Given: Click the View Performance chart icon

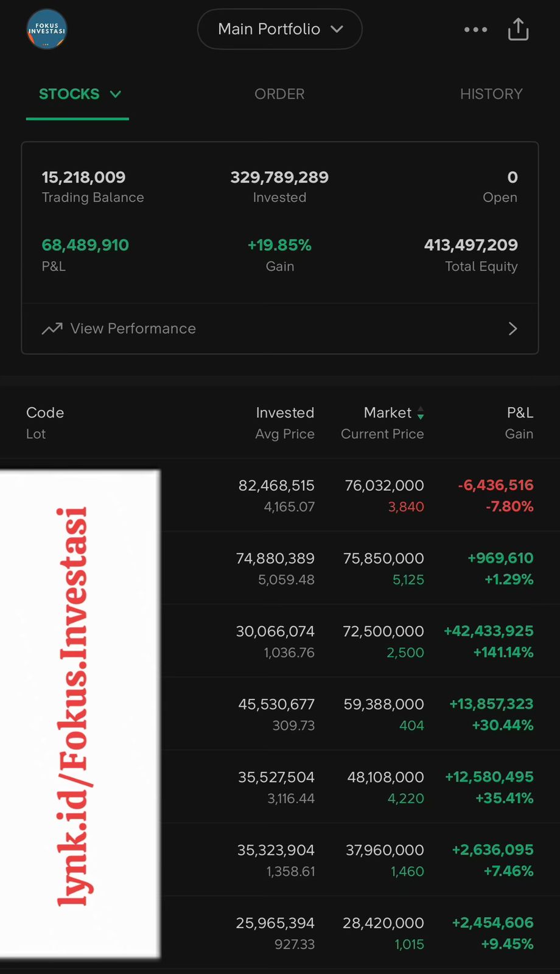Looking at the screenshot, I should tap(52, 329).
